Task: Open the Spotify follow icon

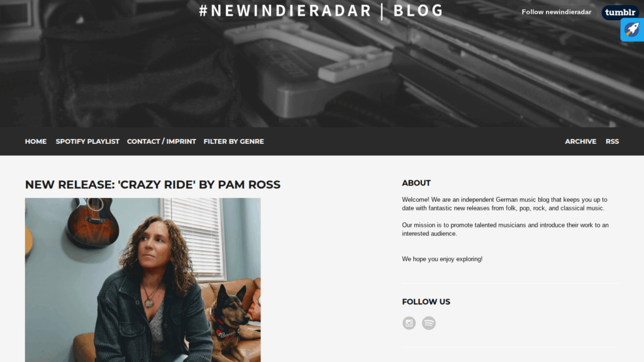Action: [428, 323]
